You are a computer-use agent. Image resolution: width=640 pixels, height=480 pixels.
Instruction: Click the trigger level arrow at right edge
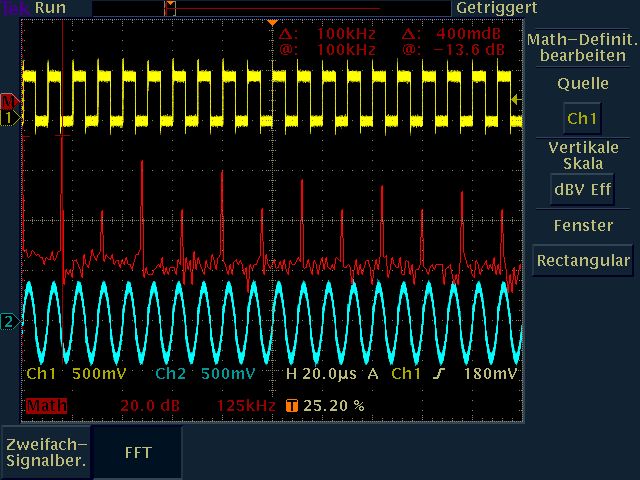click(515, 99)
